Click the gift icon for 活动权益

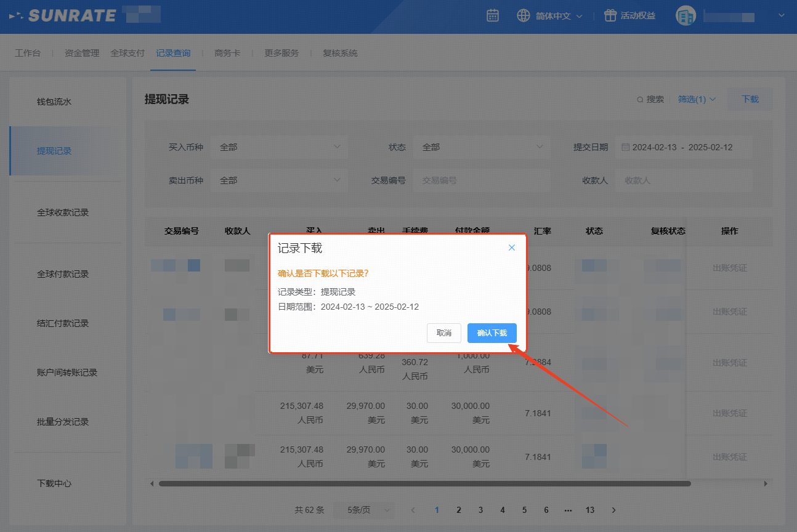[x=610, y=16]
